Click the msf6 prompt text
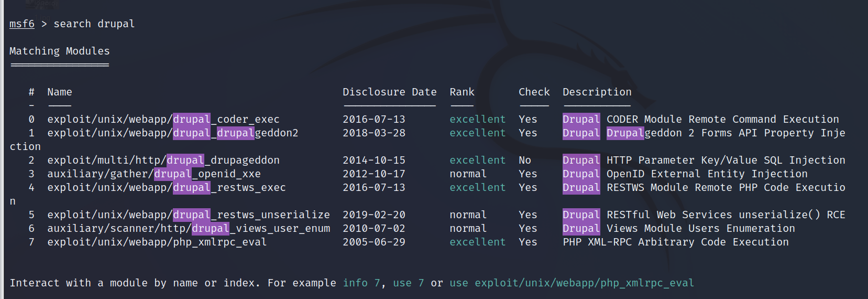This screenshot has height=299, width=868. coord(22,24)
